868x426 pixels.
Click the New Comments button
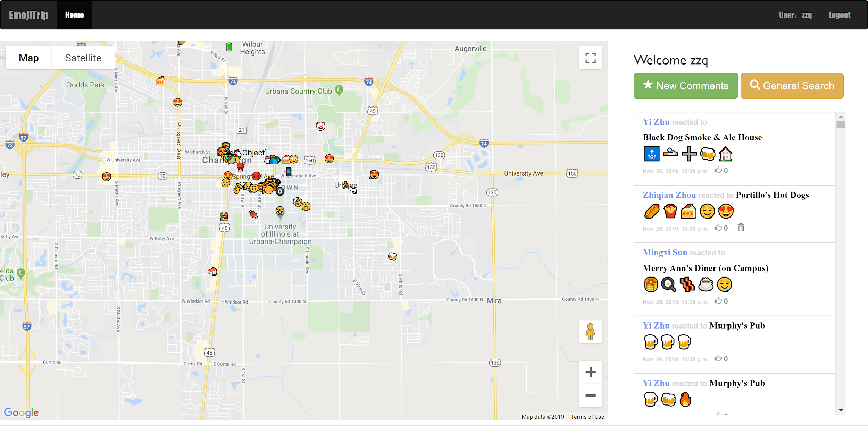click(686, 86)
